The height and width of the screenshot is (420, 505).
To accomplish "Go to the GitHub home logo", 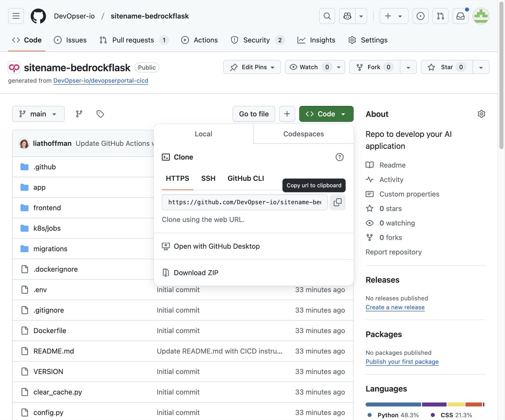I will pyautogui.click(x=38, y=16).
